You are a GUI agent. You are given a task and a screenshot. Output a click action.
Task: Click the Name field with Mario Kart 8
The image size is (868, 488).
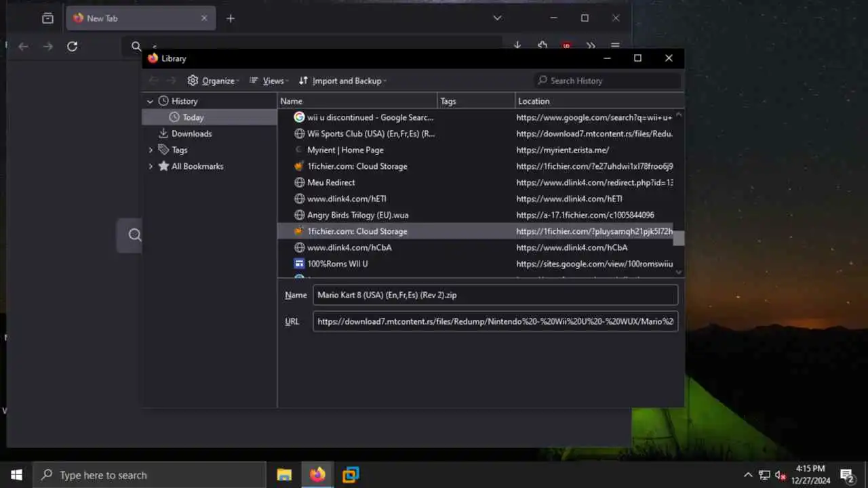click(x=496, y=295)
